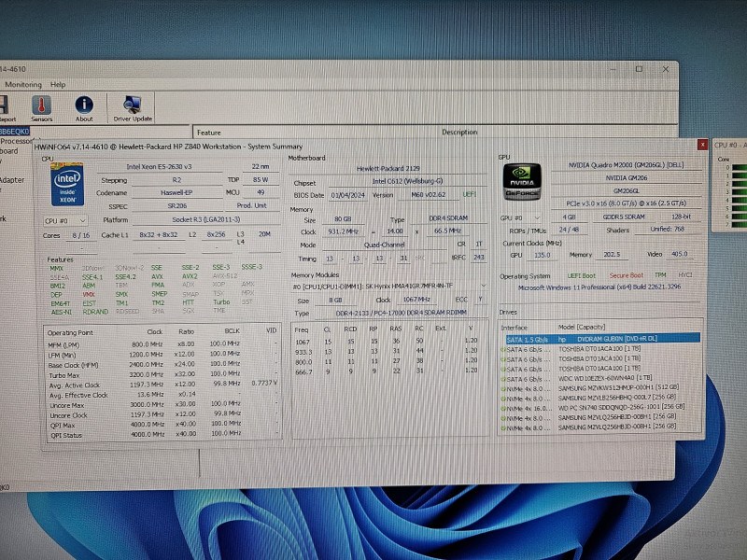747x560 pixels.
Task: Click status icon of SAMSUNG MZVLB256HBHQ drive
Action: click(503, 399)
